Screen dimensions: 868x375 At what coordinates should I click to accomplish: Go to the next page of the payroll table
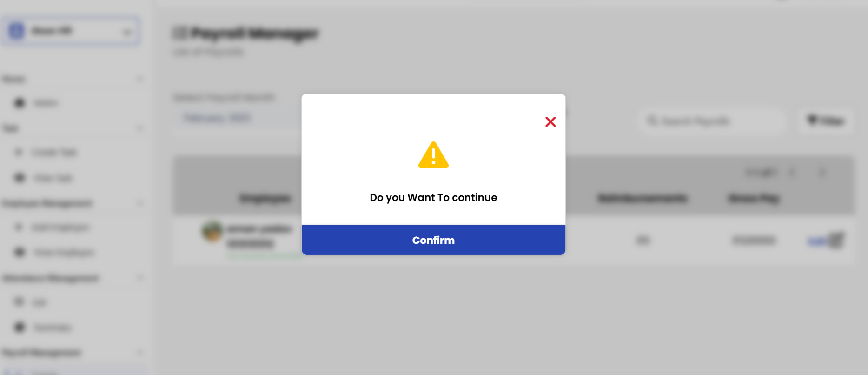click(x=822, y=173)
